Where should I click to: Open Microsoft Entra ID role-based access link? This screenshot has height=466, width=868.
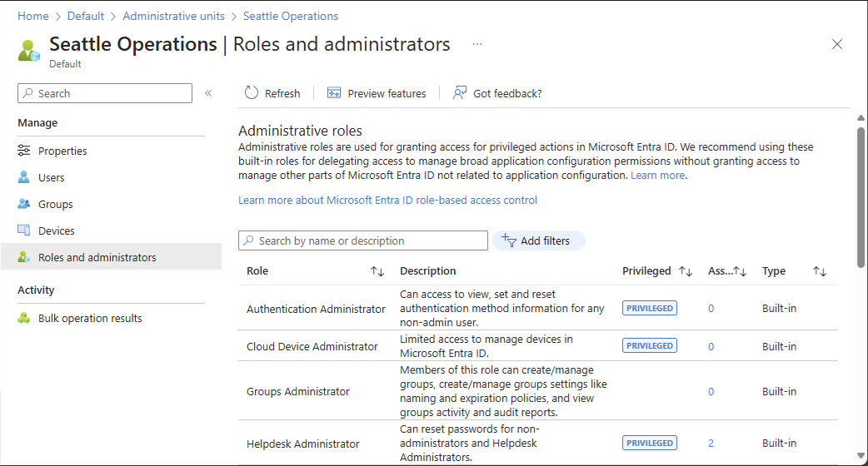[x=387, y=200]
